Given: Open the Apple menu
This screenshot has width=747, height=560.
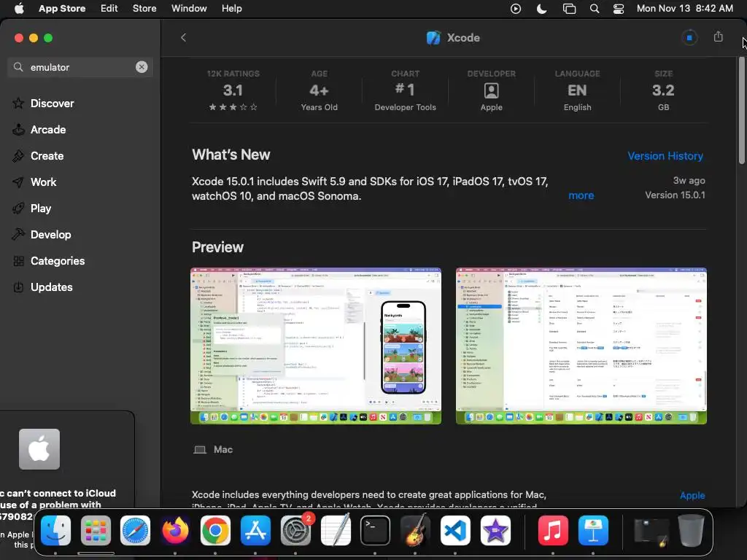Looking at the screenshot, I should (x=19, y=9).
